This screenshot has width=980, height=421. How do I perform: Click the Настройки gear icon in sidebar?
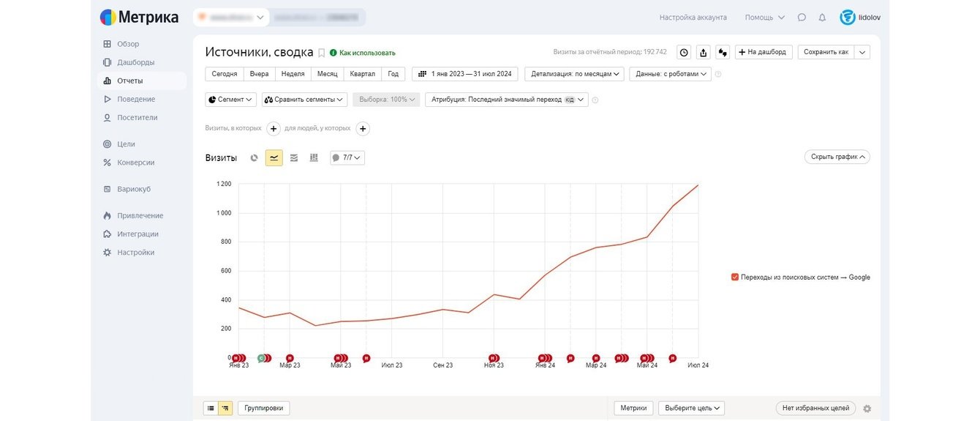tap(107, 253)
